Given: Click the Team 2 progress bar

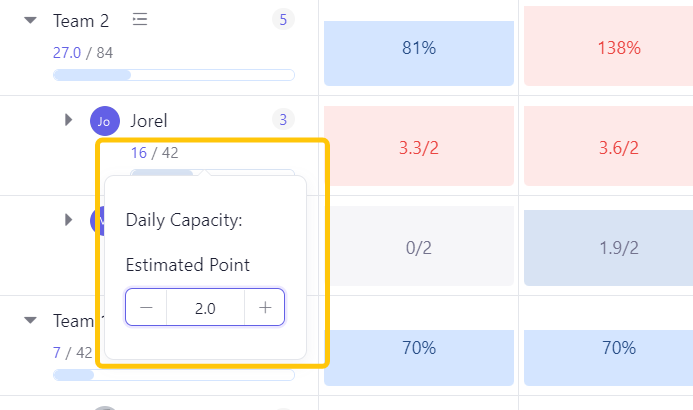Looking at the screenshot, I should pos(173,75).
